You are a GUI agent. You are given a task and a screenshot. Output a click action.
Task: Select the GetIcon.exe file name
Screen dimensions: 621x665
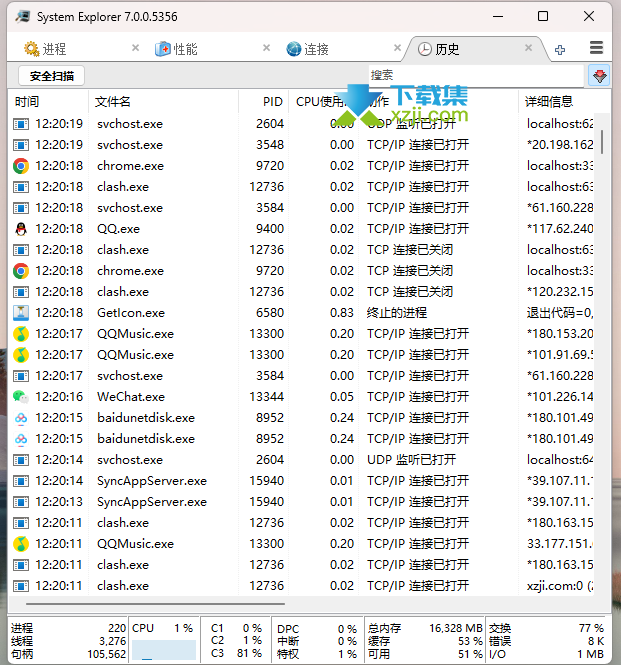(131, 313)
